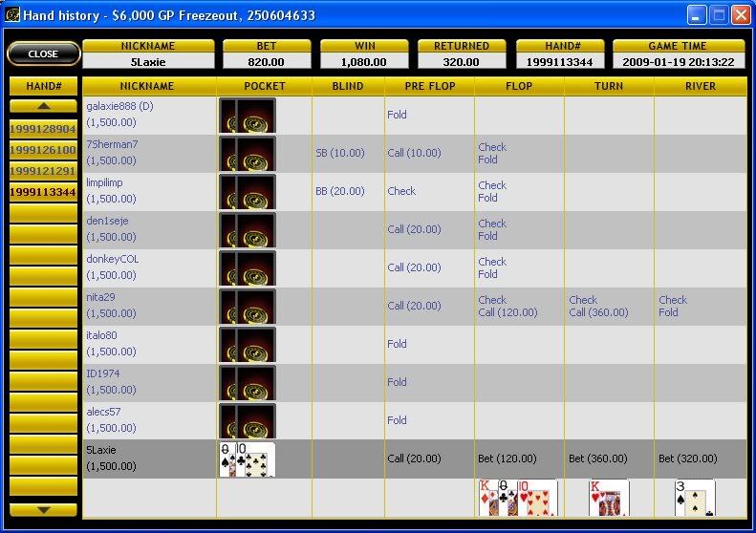Viewport: 756px width, 533px height.
Task: Click 5Laxie's Bet (120.00) flop action
Action: 508,458
